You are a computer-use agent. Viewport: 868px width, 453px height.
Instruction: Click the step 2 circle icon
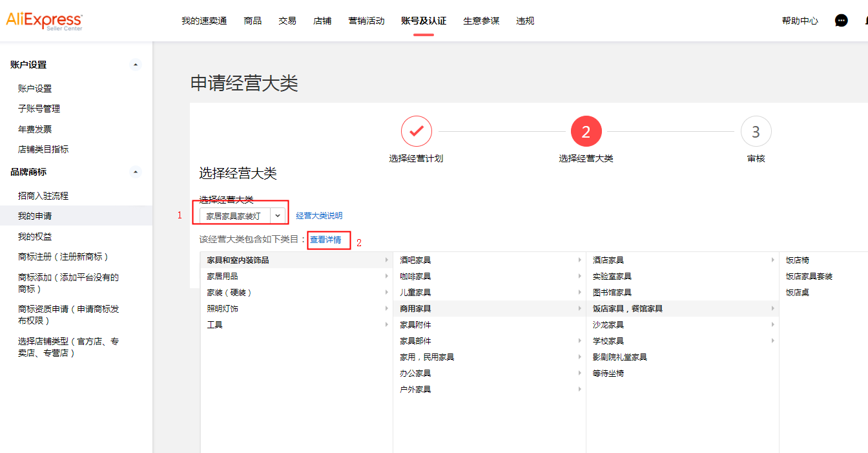pyautogui.click(x=586, y=132)
